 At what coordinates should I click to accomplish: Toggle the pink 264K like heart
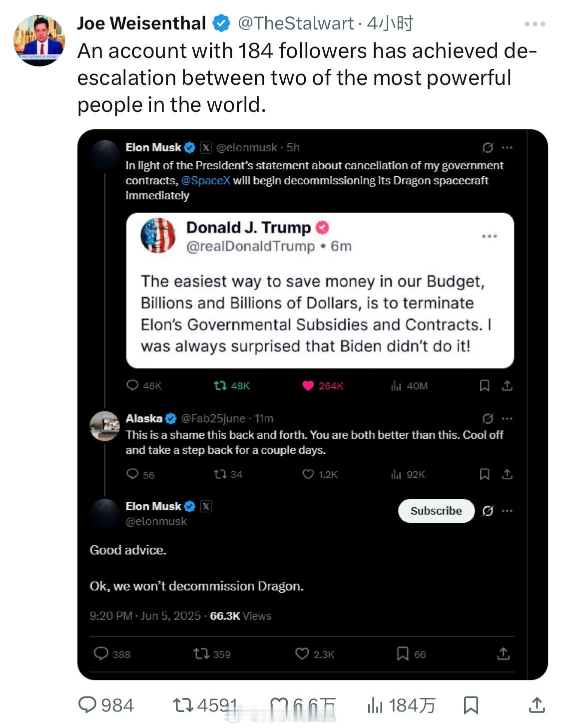point(308,385)
